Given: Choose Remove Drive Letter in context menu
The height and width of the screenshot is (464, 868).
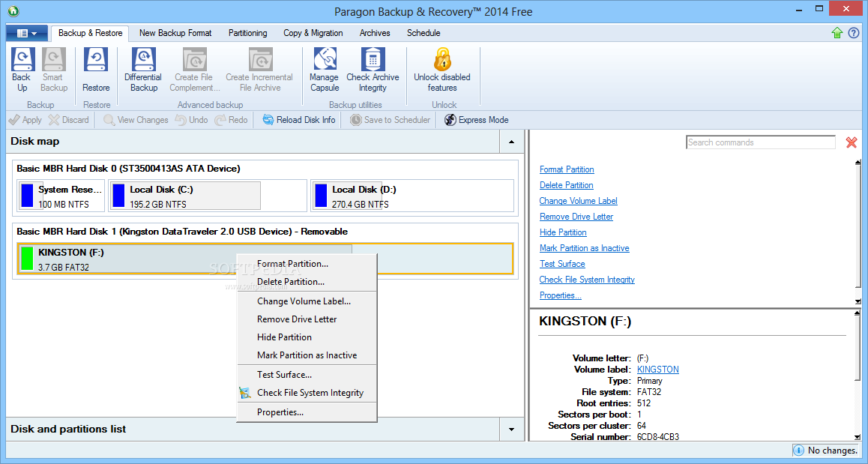Looking at the screenshot, I should [x=307, y=319].
